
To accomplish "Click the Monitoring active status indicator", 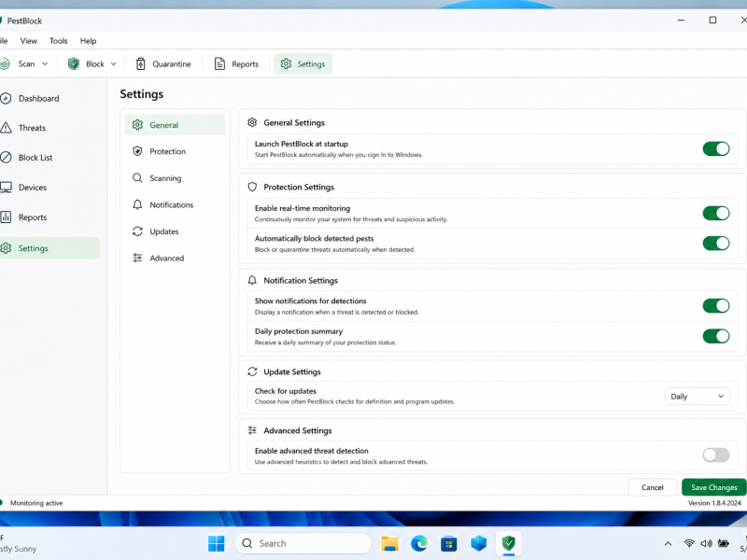I will tap(32, 503).
